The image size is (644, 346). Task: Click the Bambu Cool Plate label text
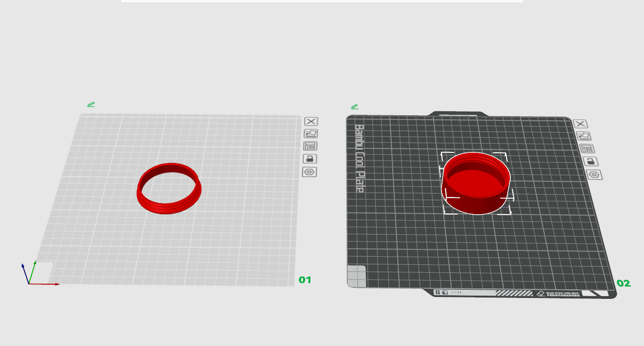click(x=360, y=158)
